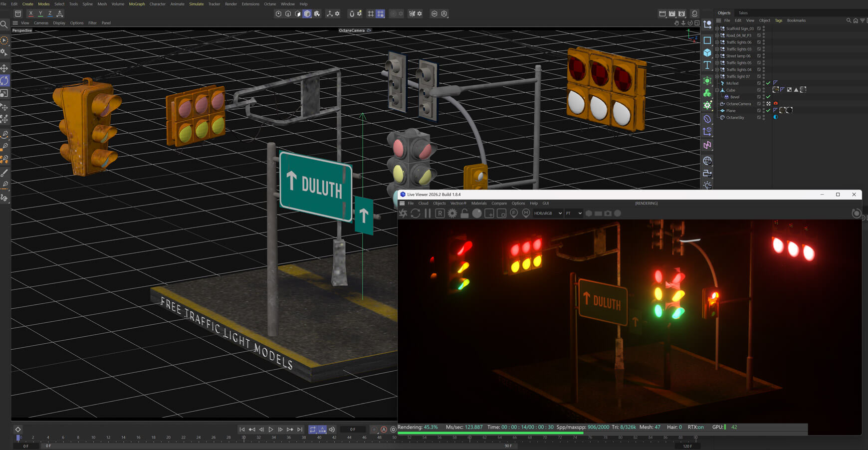Open the Materials menu in Live Viewer
Image resolution: width=868 pixels, height=450 pixels.
[x=478, y=204]
